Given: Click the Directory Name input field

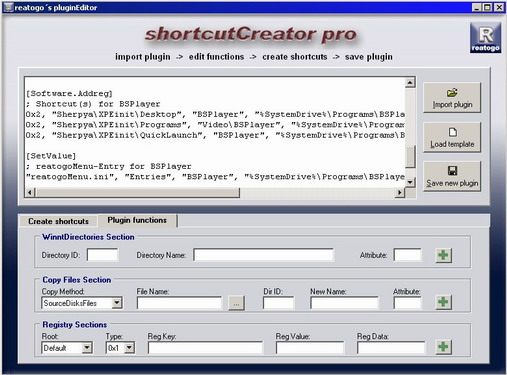Looking at the screenshot, I should 263,255.
